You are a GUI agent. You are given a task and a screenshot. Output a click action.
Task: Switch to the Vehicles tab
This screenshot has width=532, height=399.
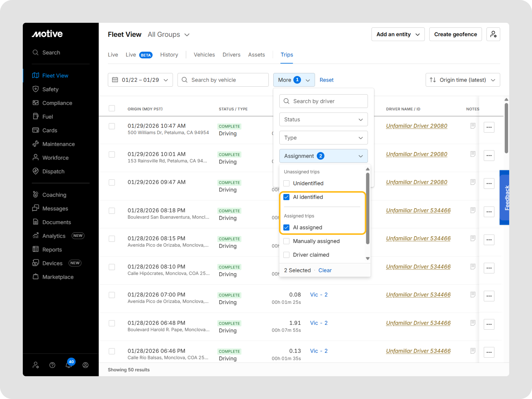(204, 55)
